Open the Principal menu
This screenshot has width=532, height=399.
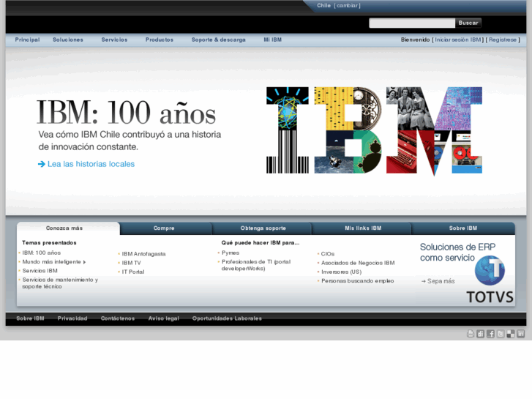pos(28,40)
